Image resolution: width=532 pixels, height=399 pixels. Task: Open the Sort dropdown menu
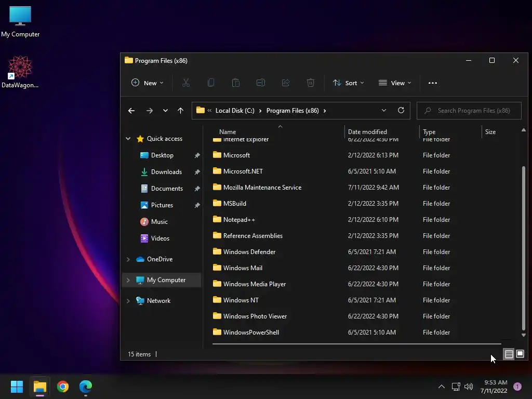pos(349,83)
